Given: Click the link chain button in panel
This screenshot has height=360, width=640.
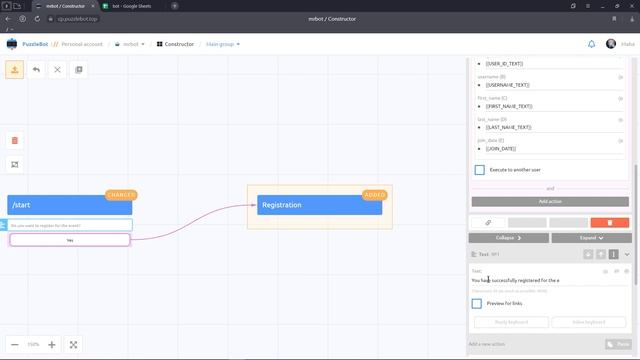Looking at the screenshot, I should click(488, 222).
